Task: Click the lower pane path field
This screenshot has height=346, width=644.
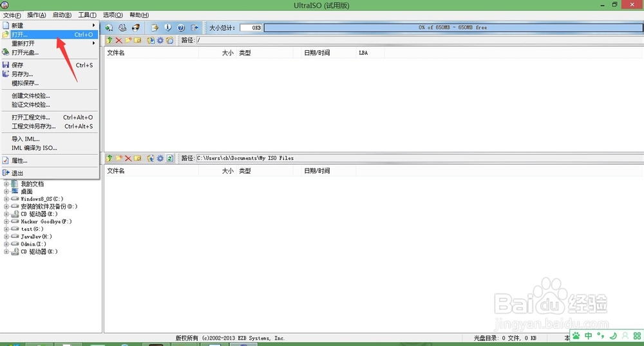Action: [x=420, y=158]
